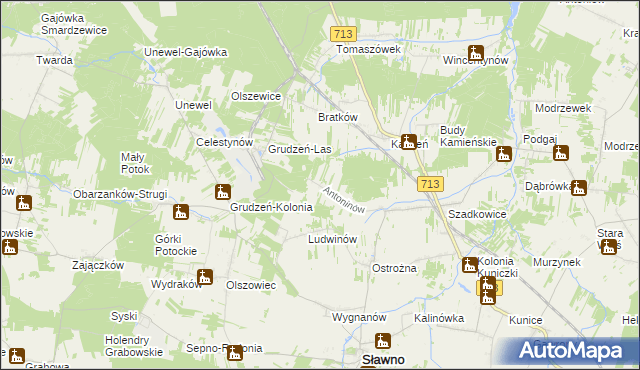The width and height of the screenshot is (640, 370).
Task: Select the Szadkowice place name
Action: [477, 214]
